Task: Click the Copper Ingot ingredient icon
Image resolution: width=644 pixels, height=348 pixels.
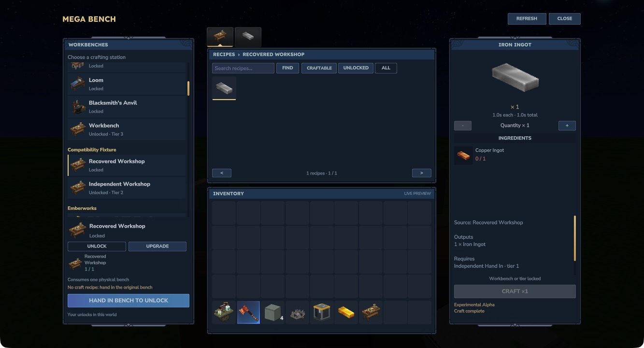Action: click(x=463, y=156)
